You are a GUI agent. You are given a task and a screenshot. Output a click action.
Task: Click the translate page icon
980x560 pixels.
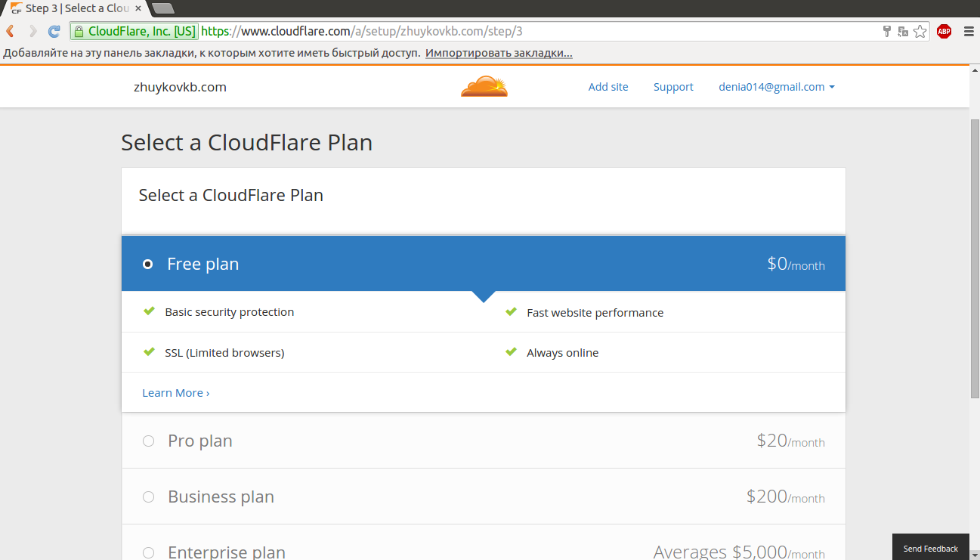[903, 32]
